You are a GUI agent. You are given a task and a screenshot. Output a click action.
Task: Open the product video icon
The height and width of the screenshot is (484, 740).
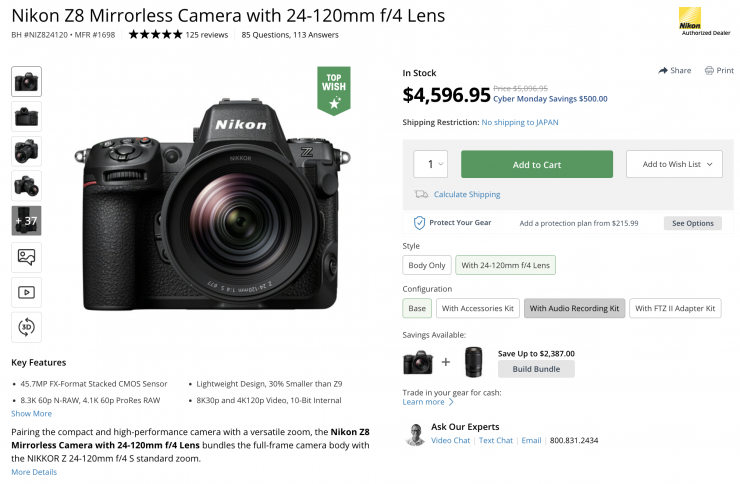(x=26, y=292)
